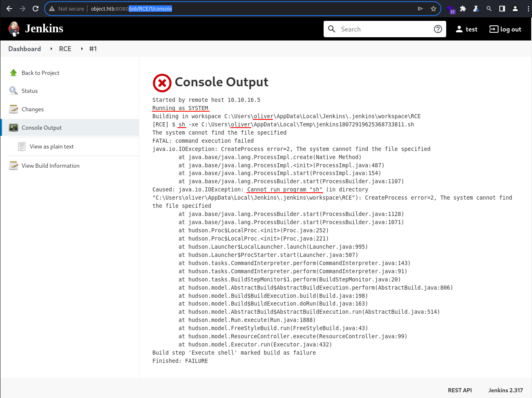
Task: Click the send arrow icon in address bar
Action: click(420, 9)
